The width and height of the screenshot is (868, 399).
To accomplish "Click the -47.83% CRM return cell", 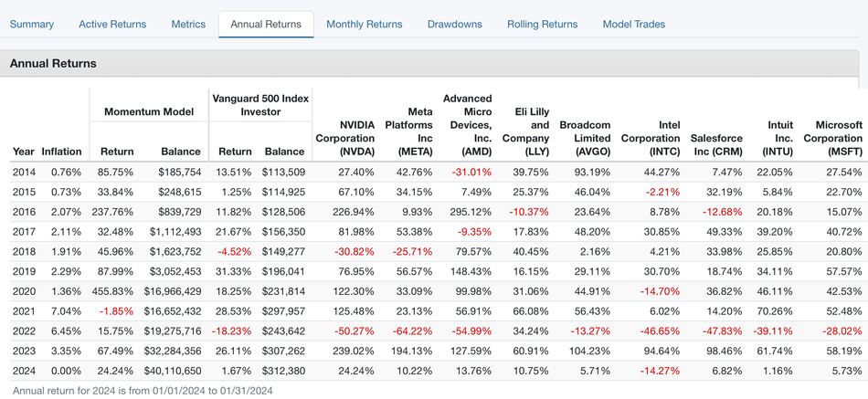I will point(723,331).
